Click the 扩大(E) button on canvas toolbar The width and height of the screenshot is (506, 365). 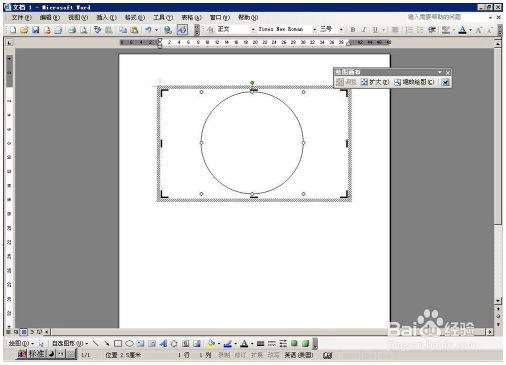click(x=375, y=82)
